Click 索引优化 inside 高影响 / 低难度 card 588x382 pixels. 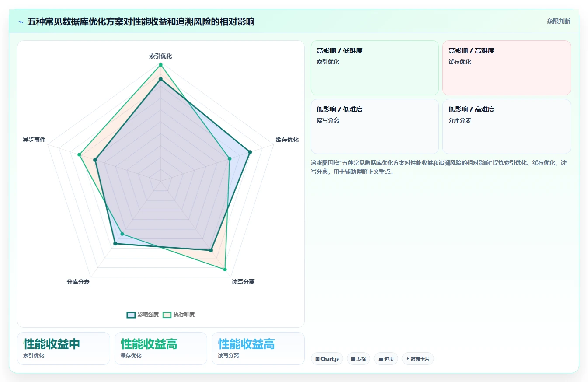coord(328,62)
